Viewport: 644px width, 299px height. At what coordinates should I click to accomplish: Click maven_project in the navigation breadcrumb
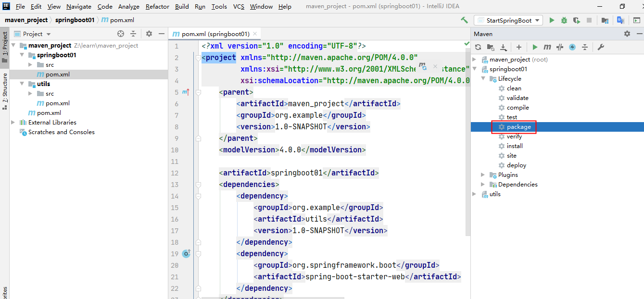point(26,20)
